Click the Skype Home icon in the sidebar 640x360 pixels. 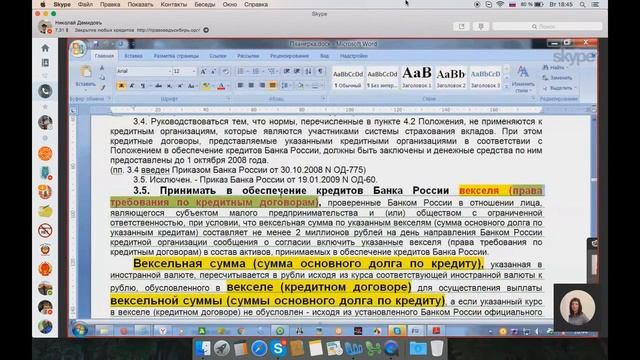click(45, 48)
